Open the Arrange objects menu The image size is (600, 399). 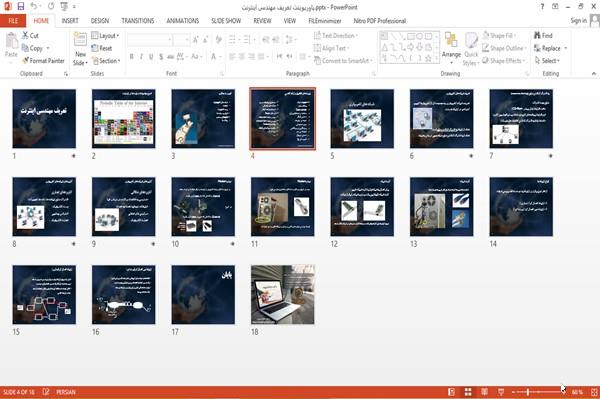pos(451,49)
